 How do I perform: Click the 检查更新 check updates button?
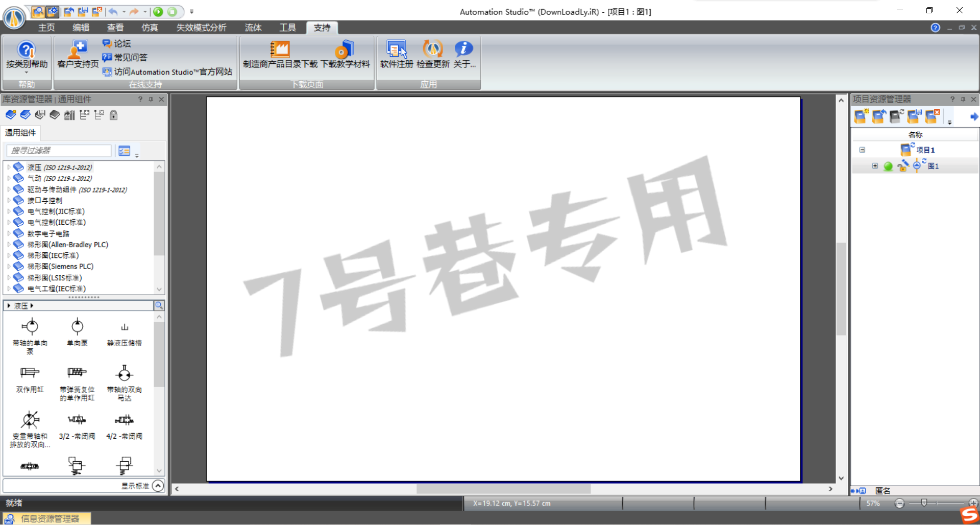[x=433, y=55]
